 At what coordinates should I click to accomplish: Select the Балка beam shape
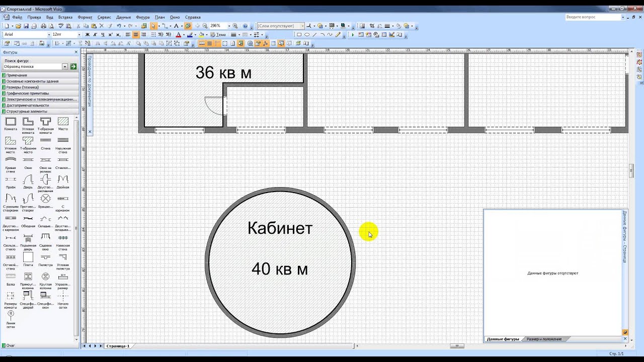click(x=11, y=280)
